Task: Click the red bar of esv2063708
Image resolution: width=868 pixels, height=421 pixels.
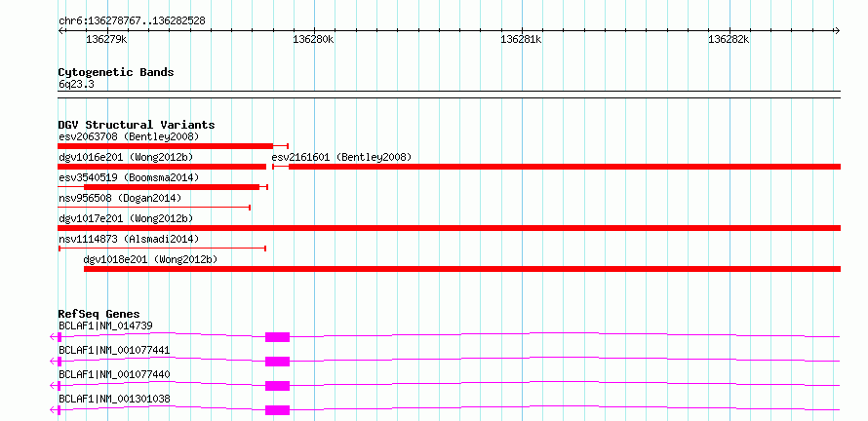Action: coord(165,146)
